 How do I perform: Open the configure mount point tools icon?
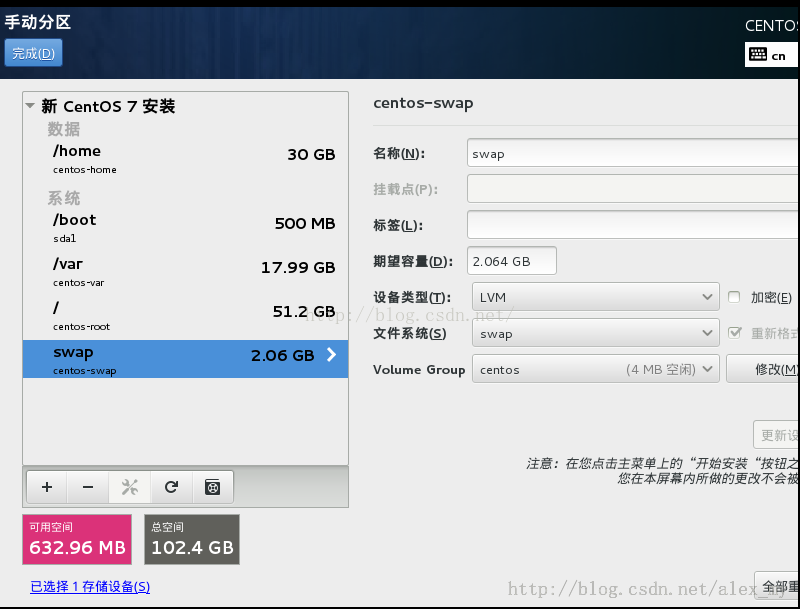(x=130, y=487)
